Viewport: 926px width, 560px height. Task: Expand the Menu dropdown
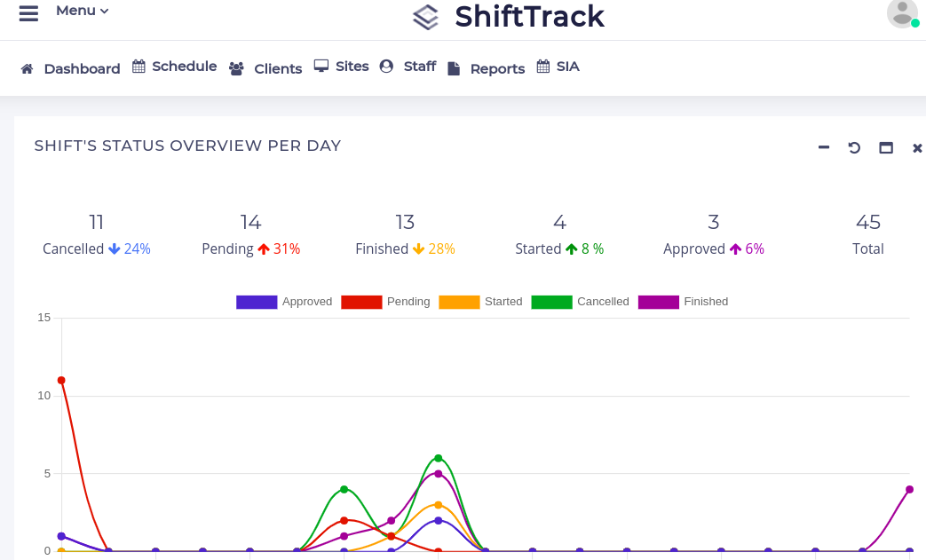coord(82,11)
